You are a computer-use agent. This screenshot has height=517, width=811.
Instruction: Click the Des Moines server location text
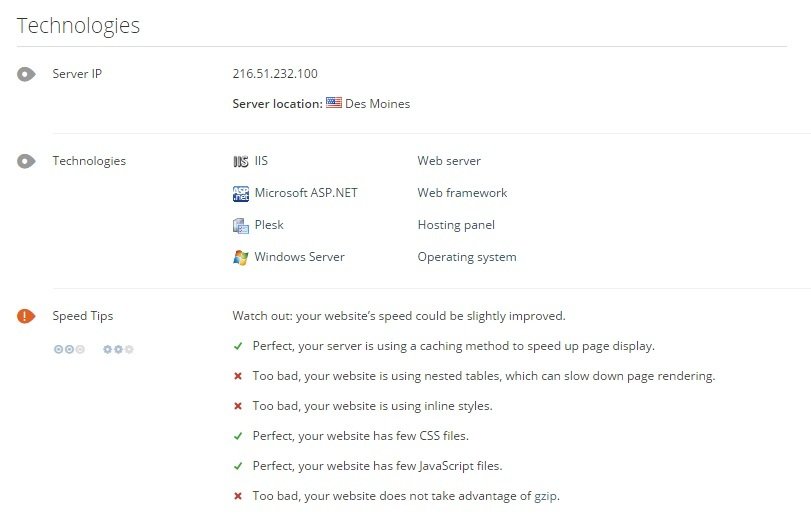click(378, 104)
